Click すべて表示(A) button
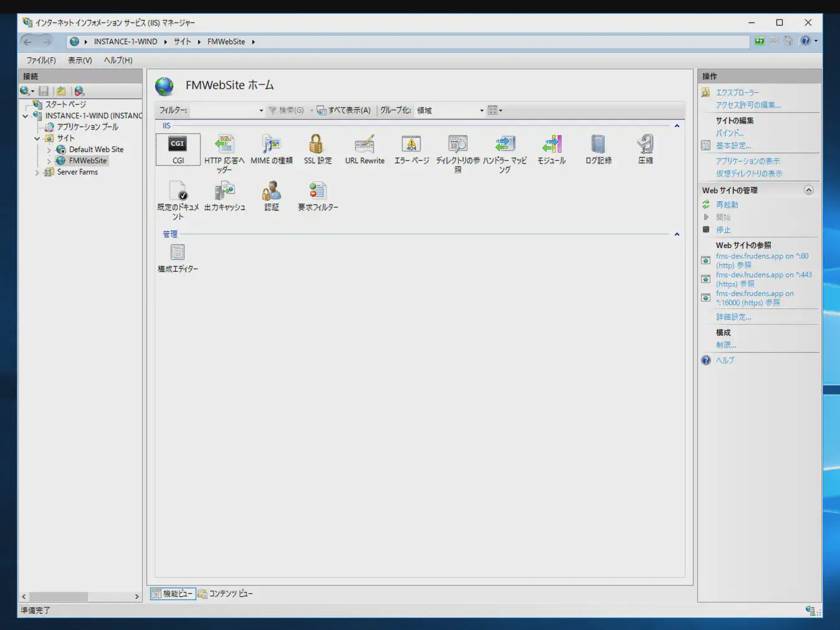The height and width of the screenshot is (630, 840). point(344,110)
